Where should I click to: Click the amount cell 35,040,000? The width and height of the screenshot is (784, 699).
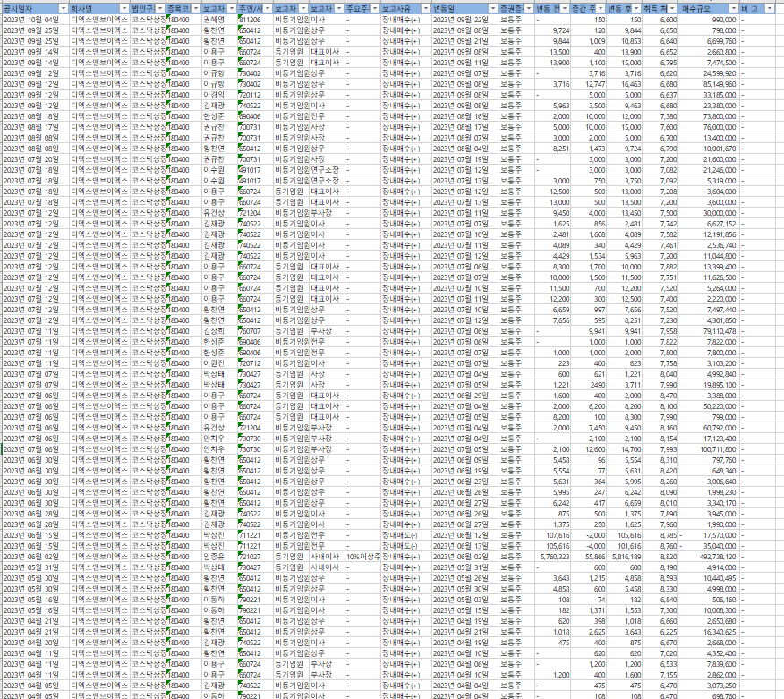tap(709, 546)
